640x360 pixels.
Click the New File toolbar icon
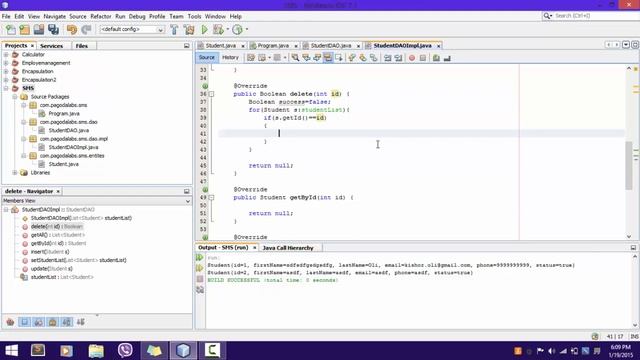point(11,29)
